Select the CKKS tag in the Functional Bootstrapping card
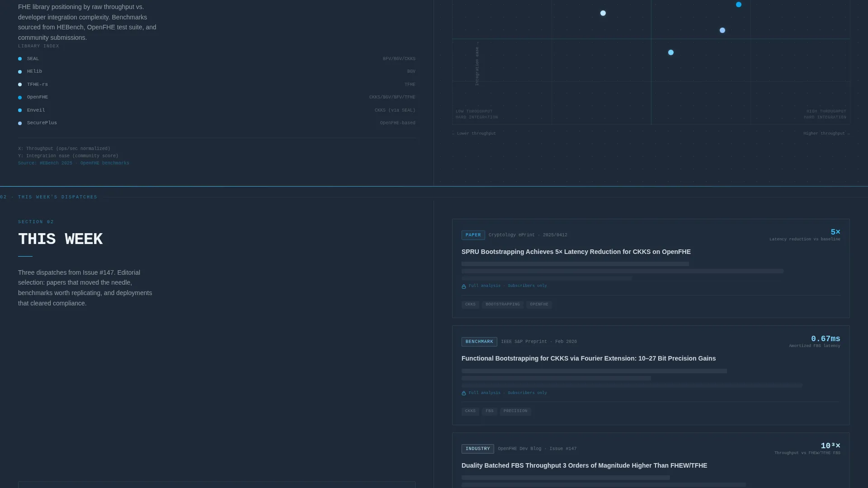Image resolution: width=868 pixels, height=488 pixels. (470, 411)
